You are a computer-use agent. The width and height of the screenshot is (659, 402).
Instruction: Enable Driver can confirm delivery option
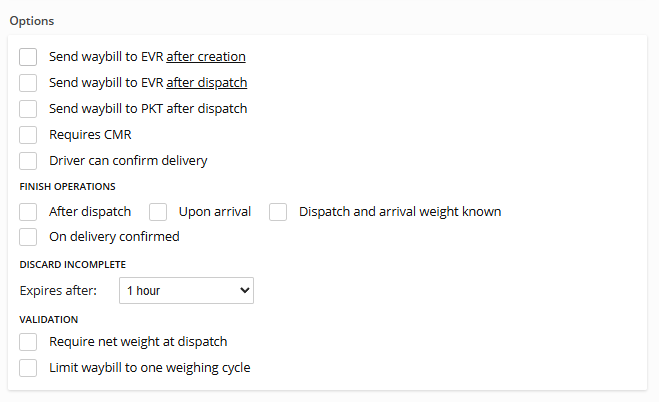(x=28, y=161)
